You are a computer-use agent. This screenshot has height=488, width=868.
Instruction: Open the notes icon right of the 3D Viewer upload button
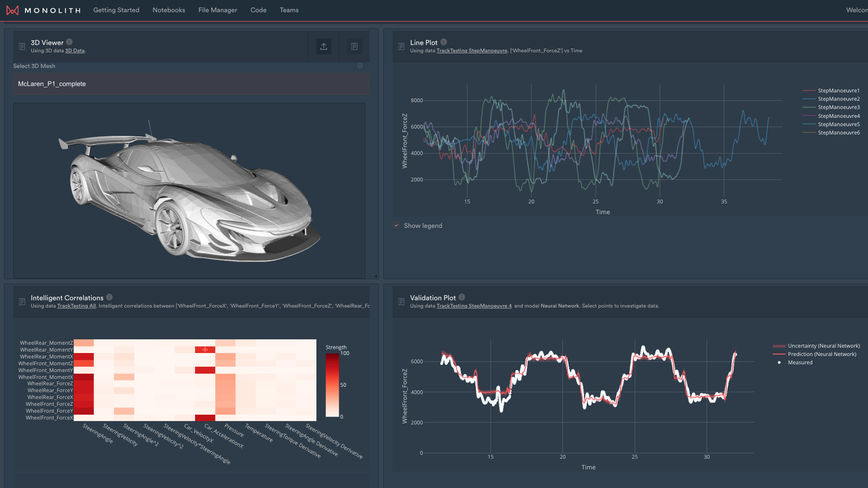(354, 46)
